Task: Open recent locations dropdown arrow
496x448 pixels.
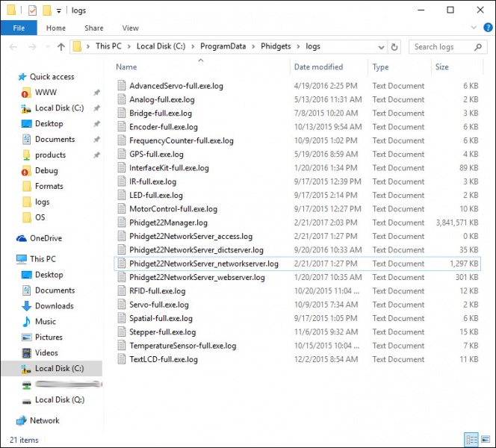Action: click(x=48, y=47)
